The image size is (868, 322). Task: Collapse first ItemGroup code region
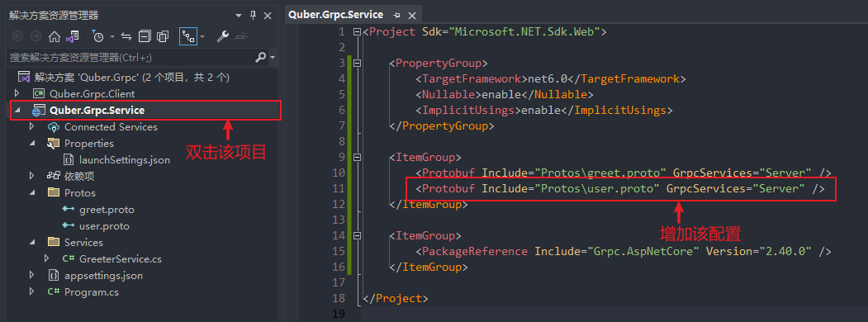[x=357, y=157]
